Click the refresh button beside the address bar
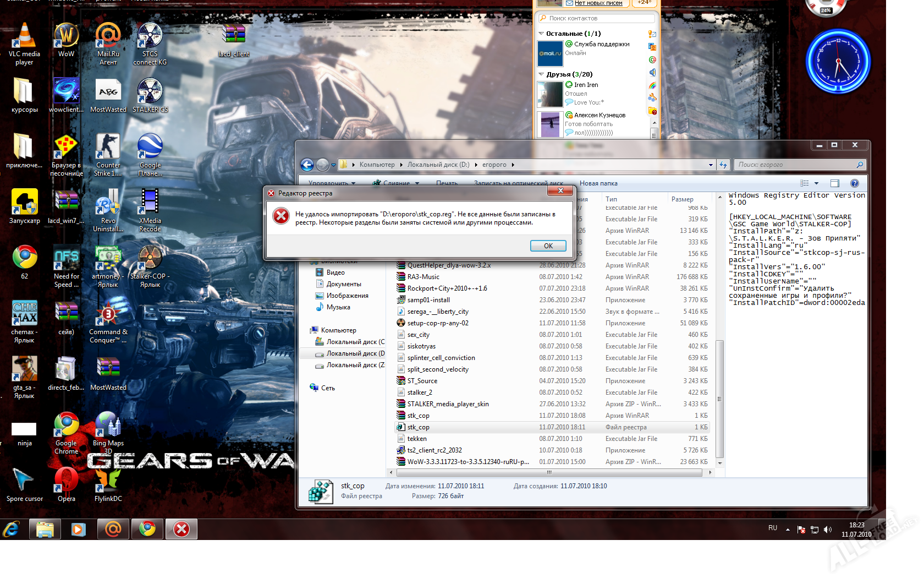924x578 pixels. pyautogui.click(x=723, y=165)
